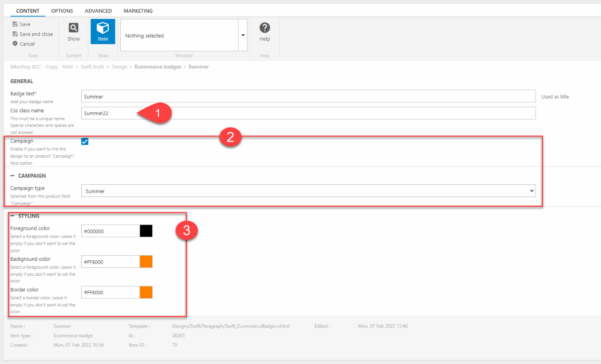The image size is (601, 364).
Task: Click the orange Background color swatch
Action: click(x=146, y=262)
